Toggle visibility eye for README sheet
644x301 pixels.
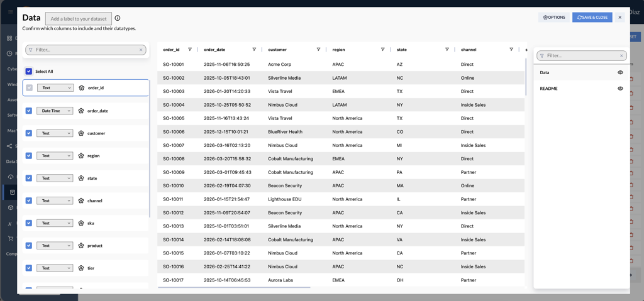point(620,88)
